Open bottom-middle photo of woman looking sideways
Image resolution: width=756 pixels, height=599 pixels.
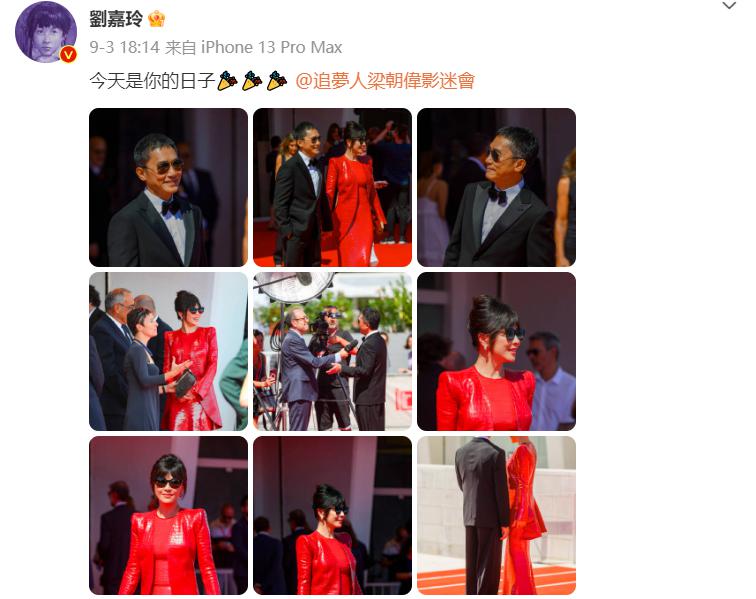click(332, 515)
